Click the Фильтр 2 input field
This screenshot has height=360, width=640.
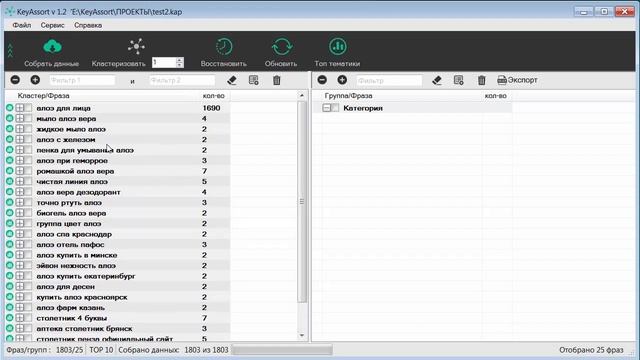(x=182, y=80)
